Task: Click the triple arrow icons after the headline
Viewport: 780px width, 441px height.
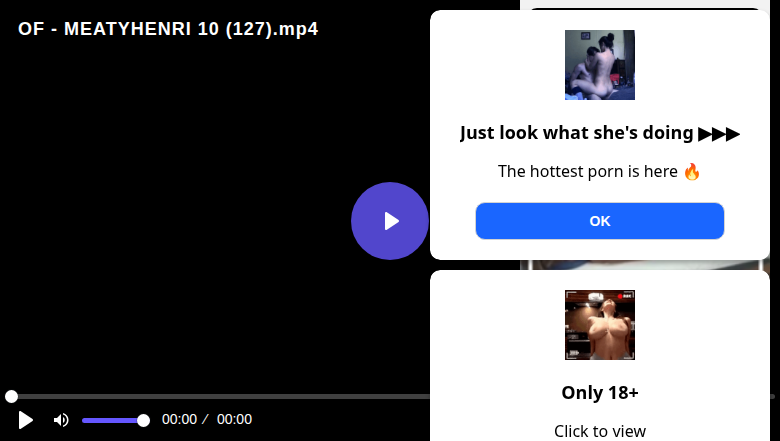Action: click(719, 134)
